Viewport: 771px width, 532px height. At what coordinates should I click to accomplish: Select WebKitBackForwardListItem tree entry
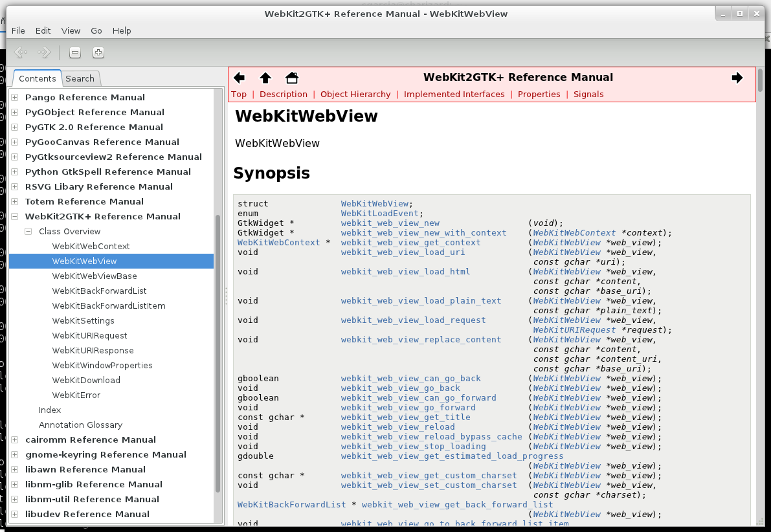(x=109, y=306)
